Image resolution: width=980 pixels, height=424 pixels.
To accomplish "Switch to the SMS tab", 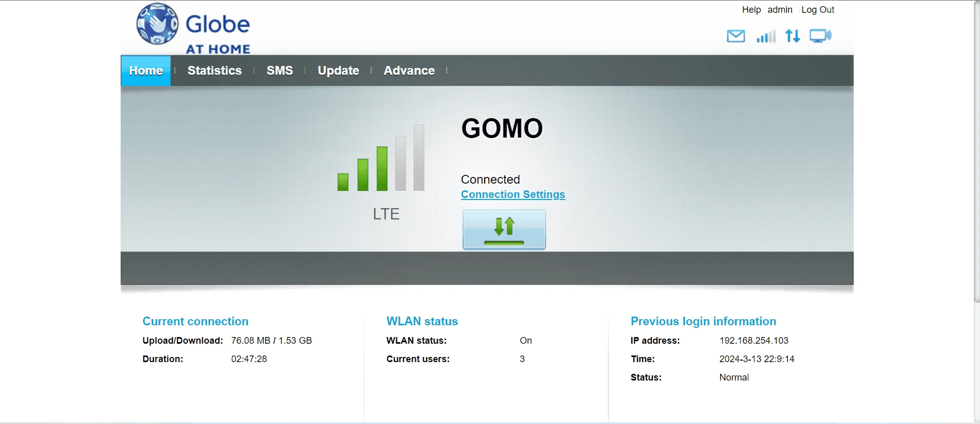I will coord(280,71).
